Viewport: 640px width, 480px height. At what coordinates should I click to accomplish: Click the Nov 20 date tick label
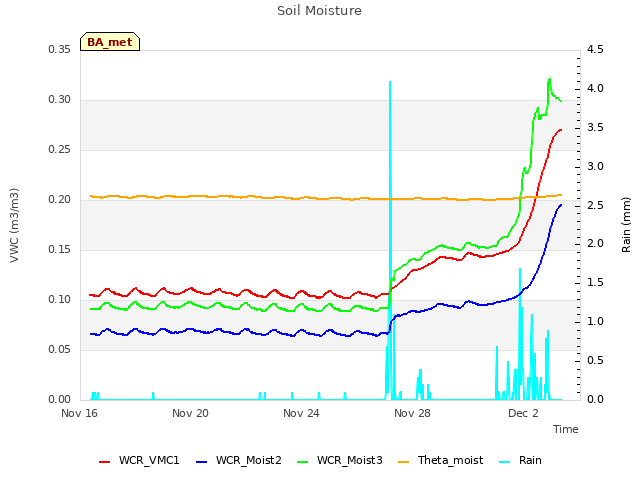point(190,413)
